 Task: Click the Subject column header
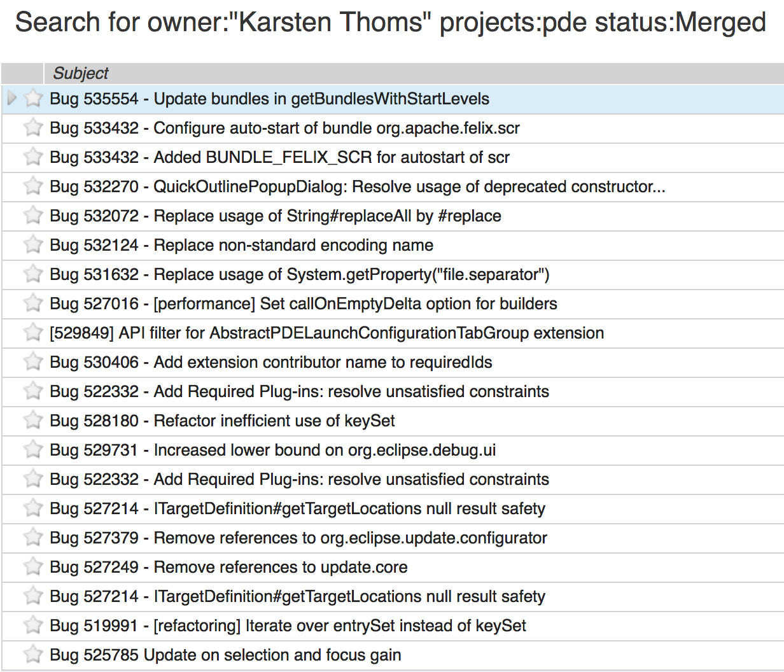81,73
